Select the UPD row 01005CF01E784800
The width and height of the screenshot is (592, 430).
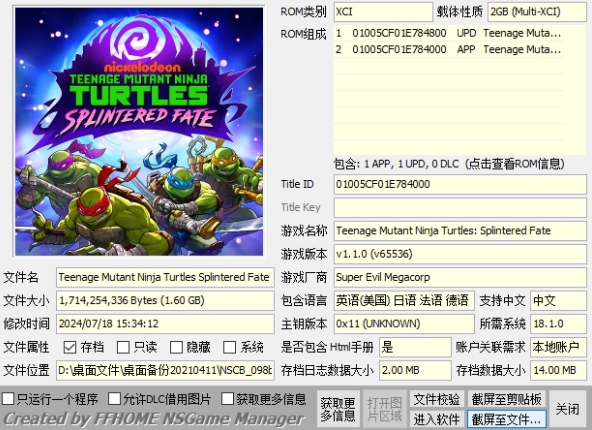[449, 33]
